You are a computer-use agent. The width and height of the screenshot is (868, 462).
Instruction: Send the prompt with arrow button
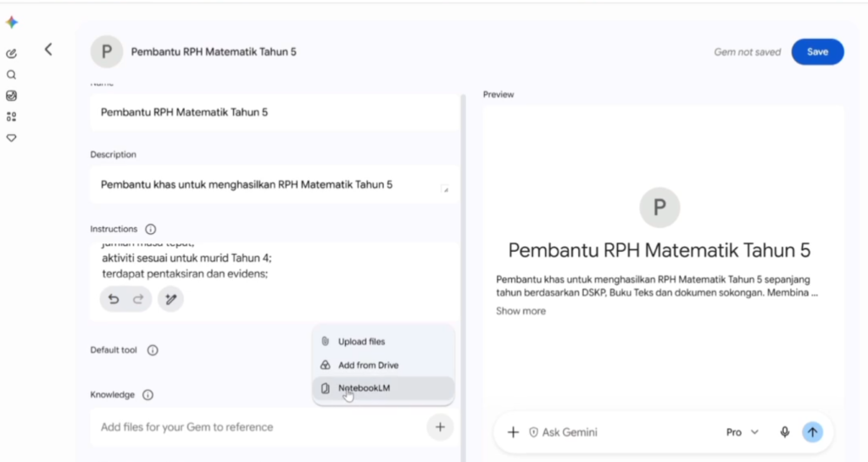(x=812, y=432)
